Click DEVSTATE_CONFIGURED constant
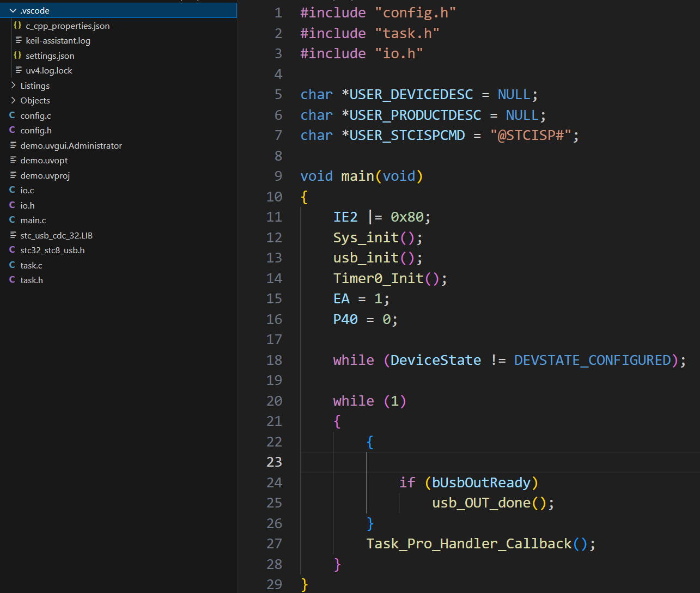700x593 pixels. (593, 360)
